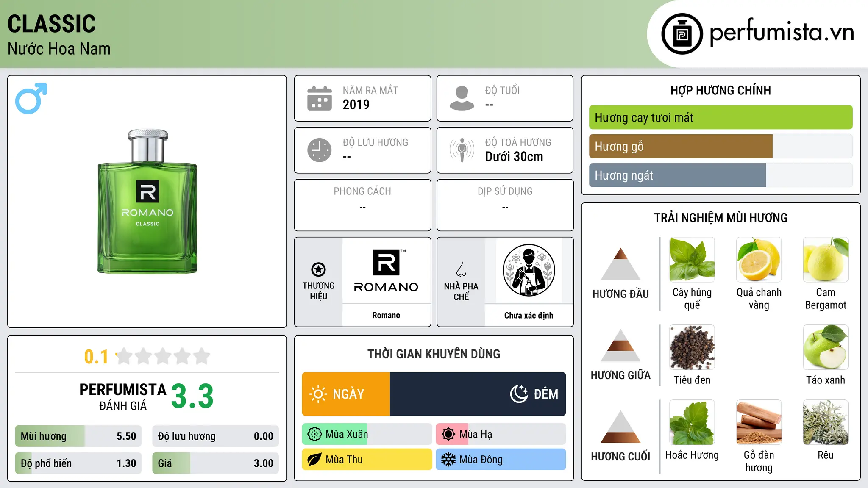The image size is (868, 488).
Task: Click the star badge icon above THƯƠNG HIỆU
Action: [318, 269]
